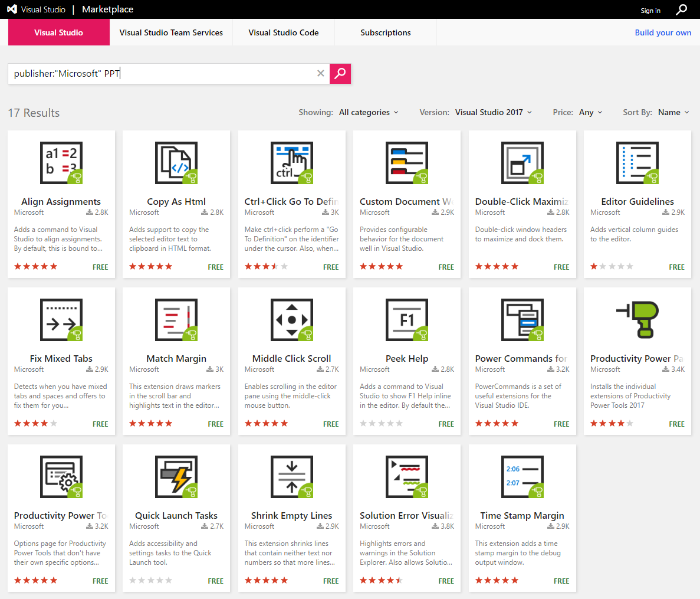Click the 17 Results text
This screenshot has height=599, width=700.
click(x=34, y=113)
